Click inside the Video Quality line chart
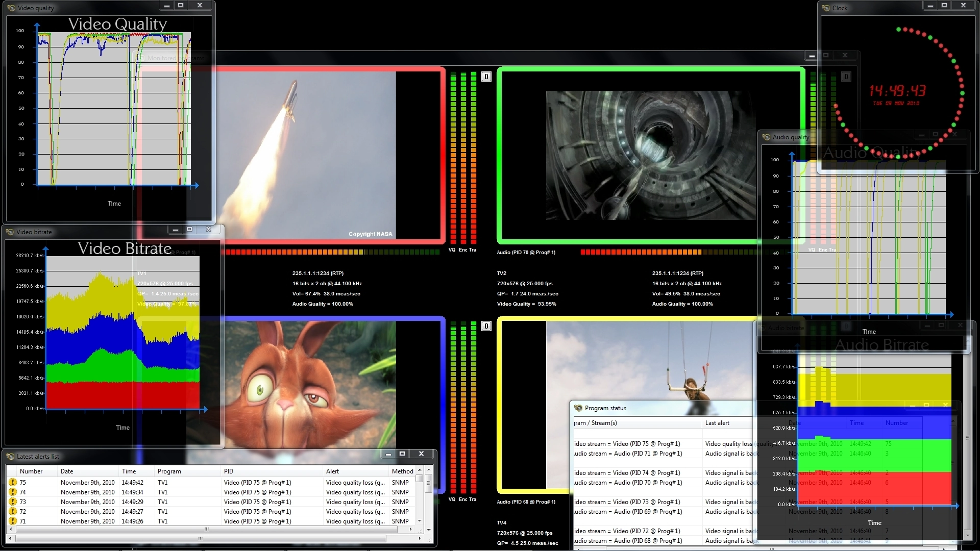980x551 pixels. coord(114,109)
